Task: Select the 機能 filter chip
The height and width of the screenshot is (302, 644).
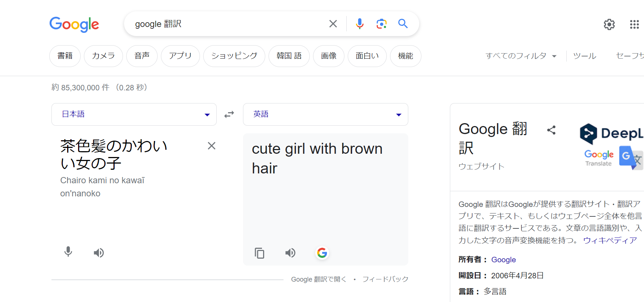Action: [x=406, y=56]
